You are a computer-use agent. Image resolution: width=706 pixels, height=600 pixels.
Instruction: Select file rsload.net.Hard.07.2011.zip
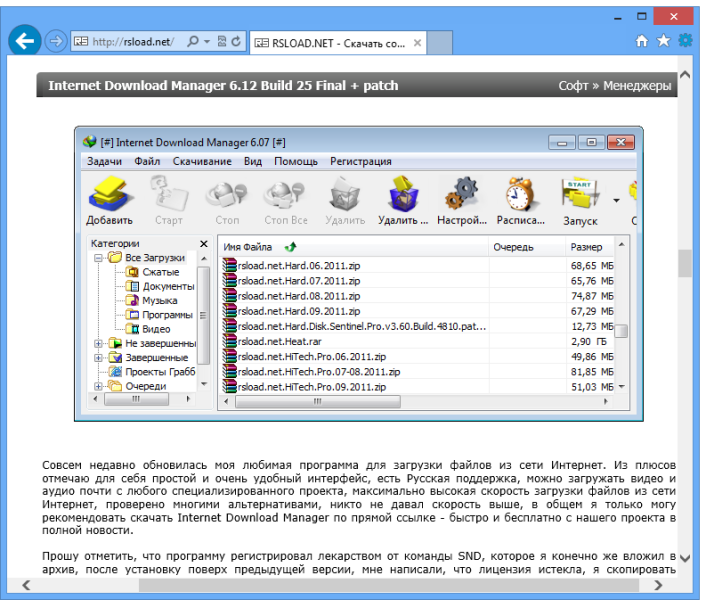coord(418,281)
